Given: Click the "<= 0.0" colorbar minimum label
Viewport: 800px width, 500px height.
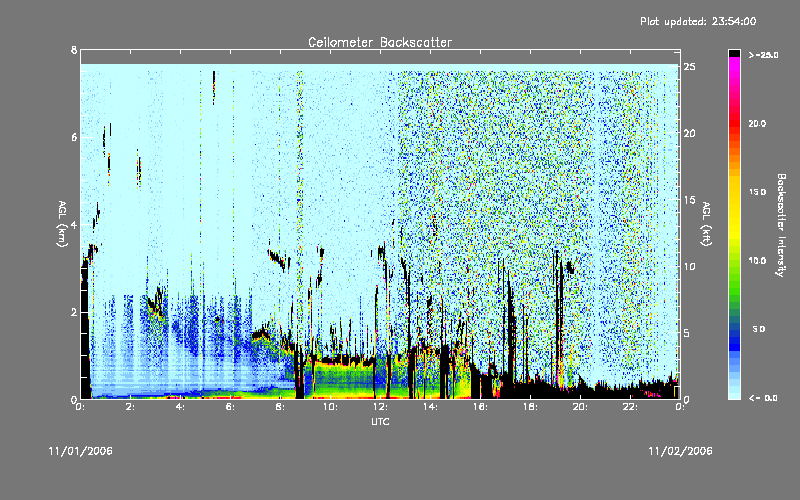Looking at the screenshot, I should click(763, 398).
